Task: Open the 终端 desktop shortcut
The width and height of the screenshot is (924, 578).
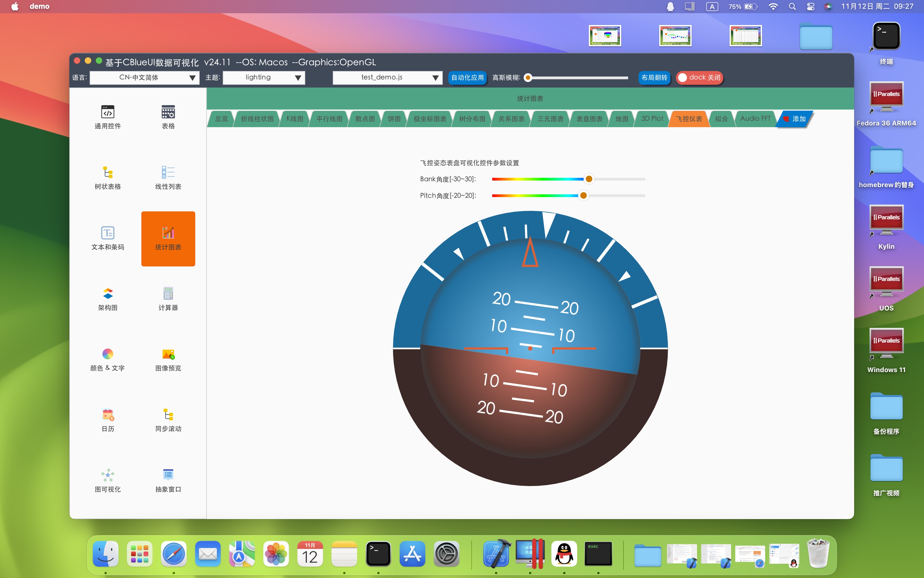Action: click(x=886, y=43)
